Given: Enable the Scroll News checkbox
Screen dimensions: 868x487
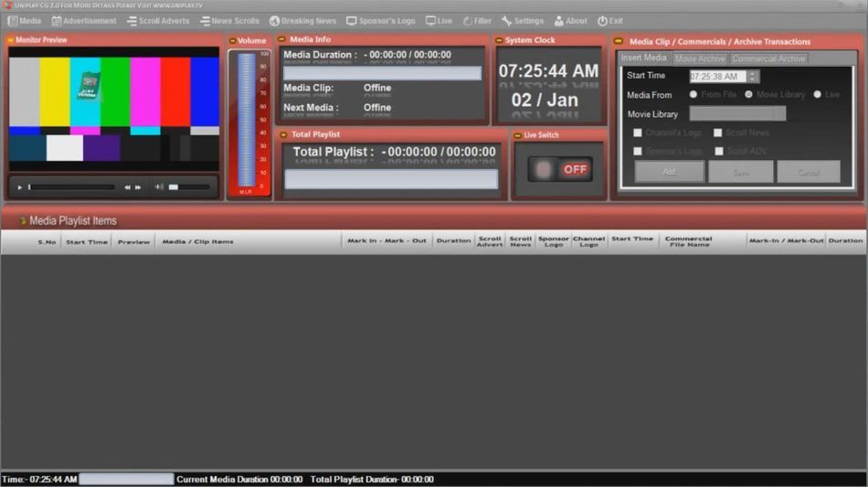Looking at the screenshot, I should click(718, 133).
